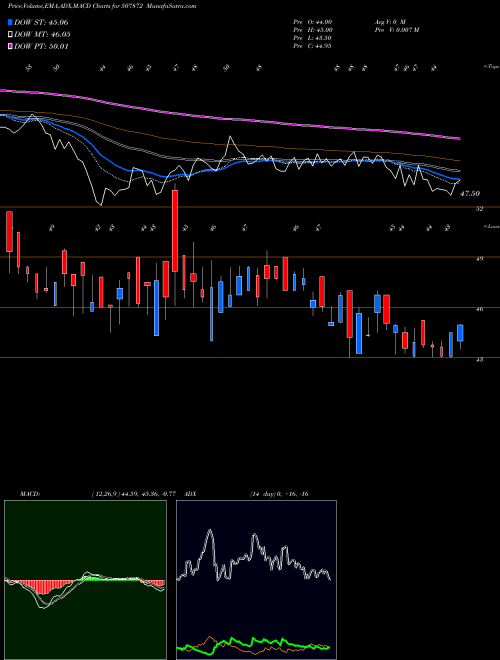Click the 49 price axis label
The height and width of the screenshot is (660, 500).
click(x=479, y=259)
